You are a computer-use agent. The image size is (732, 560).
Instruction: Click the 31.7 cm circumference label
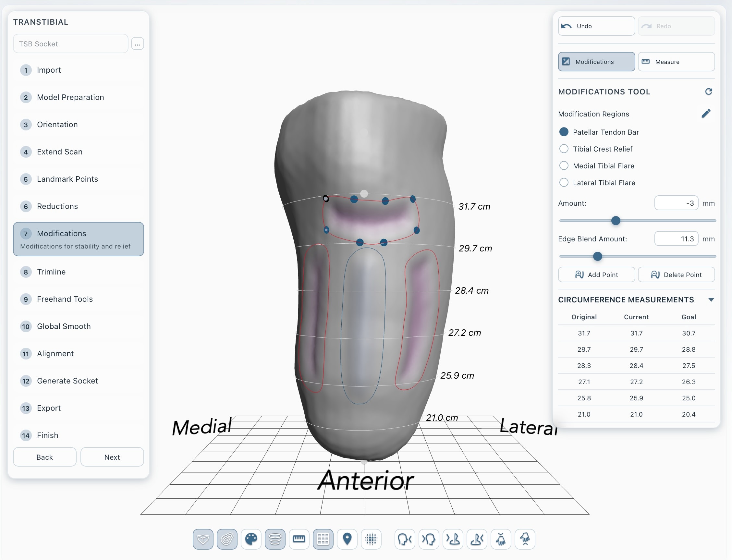click(474, 206)
